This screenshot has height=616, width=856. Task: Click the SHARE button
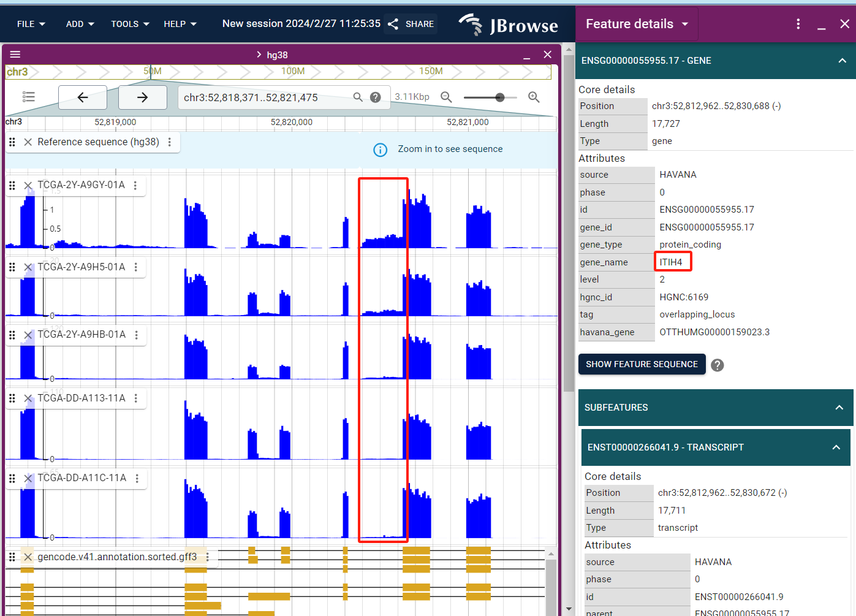411,24
